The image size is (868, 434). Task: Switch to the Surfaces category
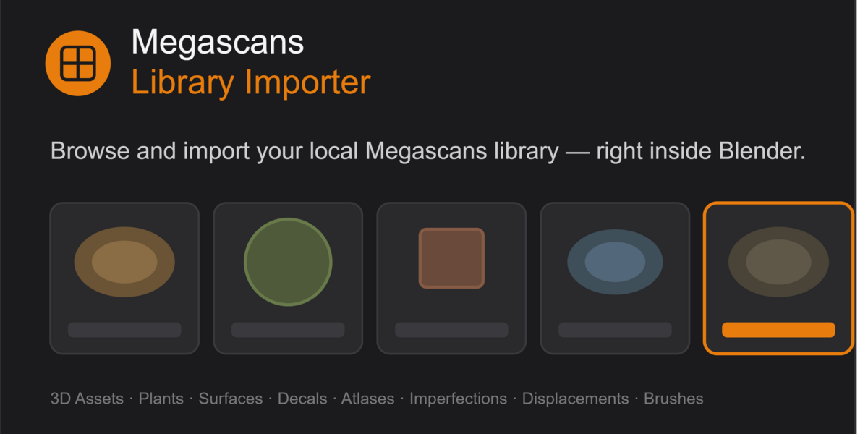click(x=231, y=399)
